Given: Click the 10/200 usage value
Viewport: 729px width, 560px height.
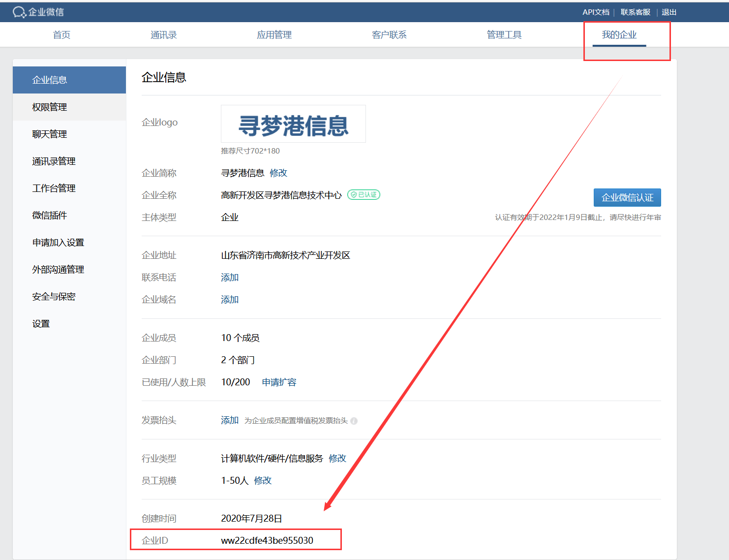Looking at the screenshot, I should coord(236,382).
